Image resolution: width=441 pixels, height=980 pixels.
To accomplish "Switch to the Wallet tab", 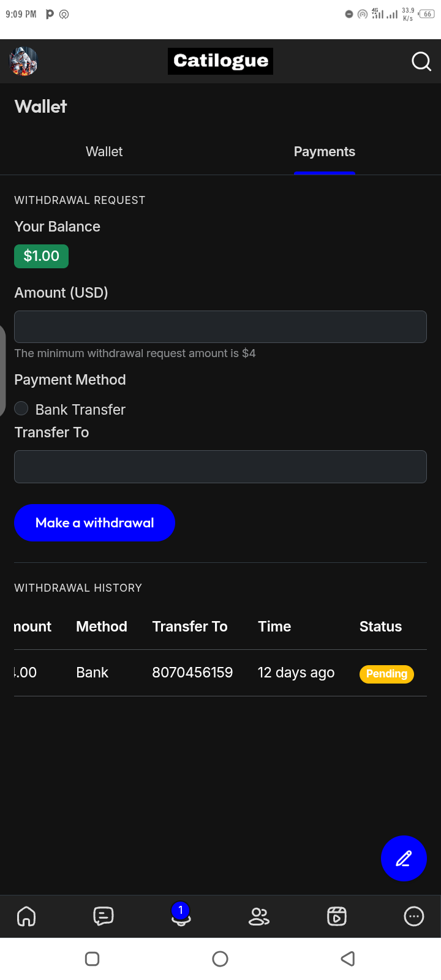I will [104, 152].
